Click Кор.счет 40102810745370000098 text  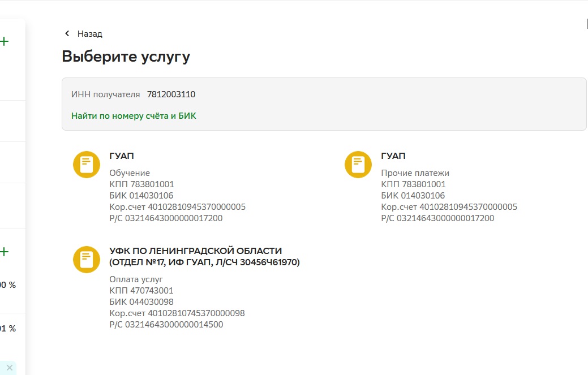pyautogui.click(x=177, y=313)
